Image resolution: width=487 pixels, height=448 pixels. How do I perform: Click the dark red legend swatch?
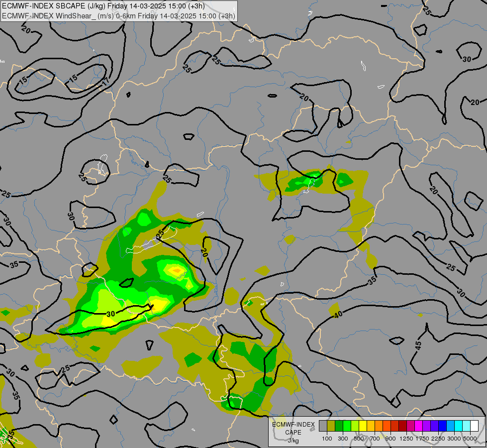coord(403,426)
